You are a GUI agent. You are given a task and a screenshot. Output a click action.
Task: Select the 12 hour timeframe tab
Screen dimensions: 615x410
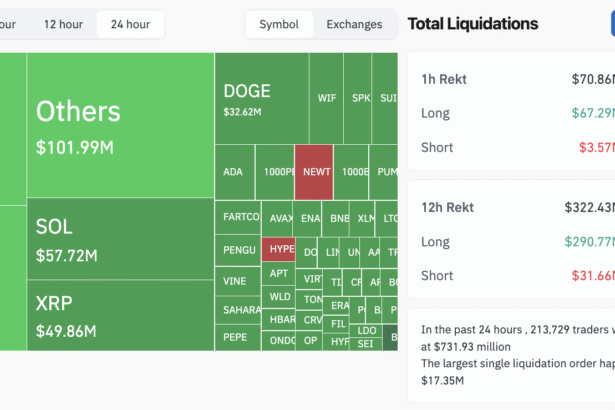63,24
